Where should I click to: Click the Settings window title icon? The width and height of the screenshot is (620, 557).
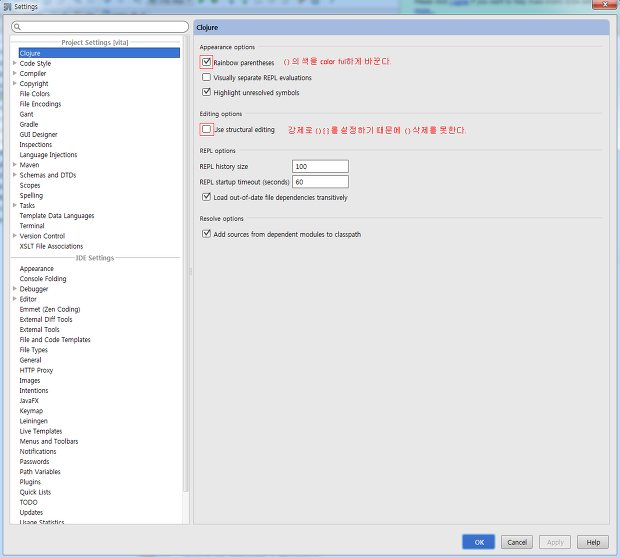coord(8,7)
